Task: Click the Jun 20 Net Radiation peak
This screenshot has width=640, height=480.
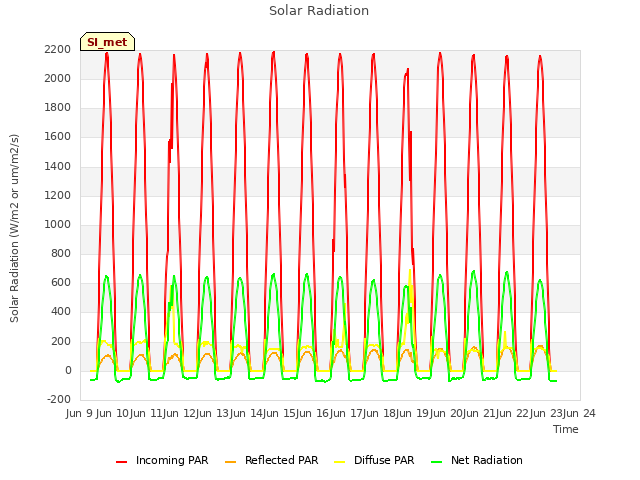Action: click(x=473, y=271)
